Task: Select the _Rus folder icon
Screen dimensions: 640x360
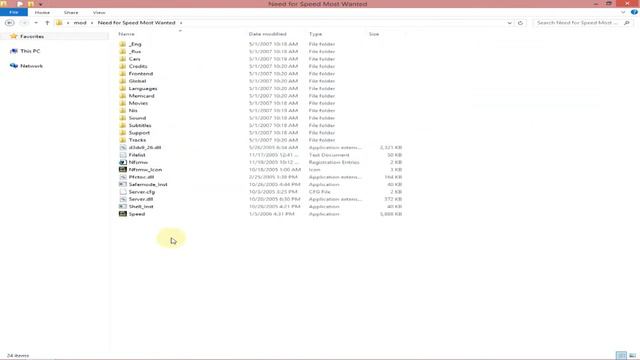Action: click(122, 51)
